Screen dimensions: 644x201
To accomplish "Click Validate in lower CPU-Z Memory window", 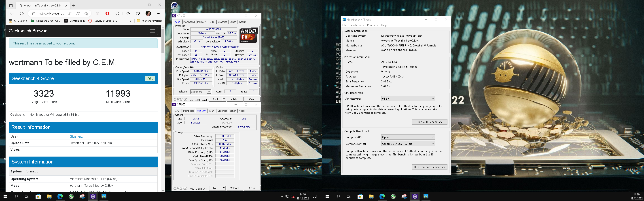I will [235, 188].
